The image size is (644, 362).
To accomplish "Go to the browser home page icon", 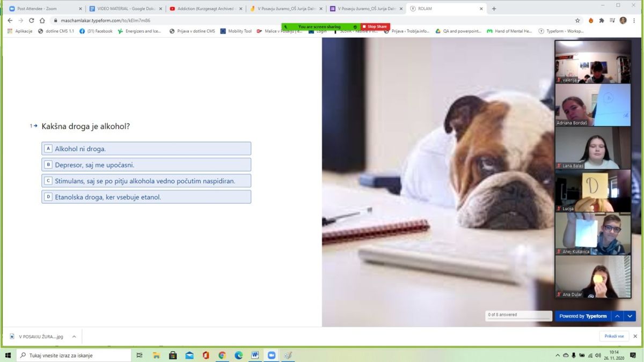I will (x=42, y=20).
